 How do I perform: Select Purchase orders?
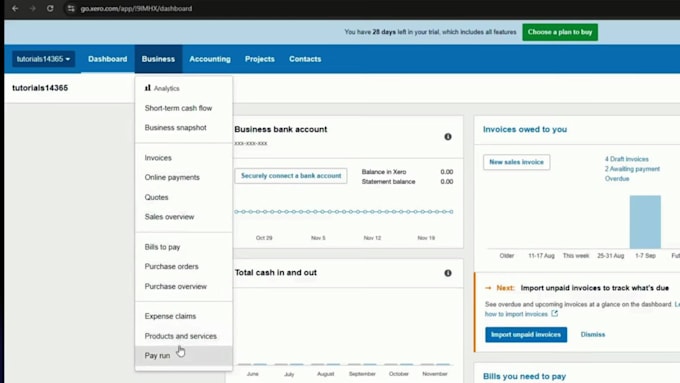tap(183, 266)
